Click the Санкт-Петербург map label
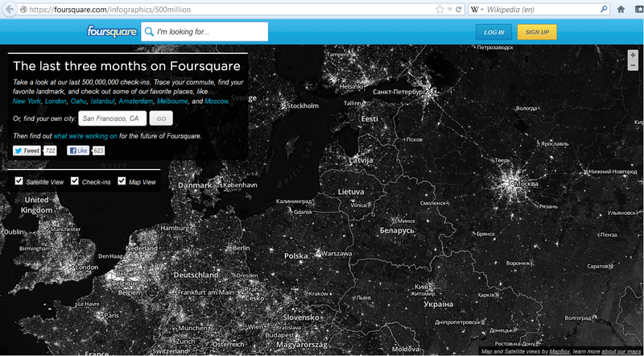This screenshot has width=644, height=356. 398,92
